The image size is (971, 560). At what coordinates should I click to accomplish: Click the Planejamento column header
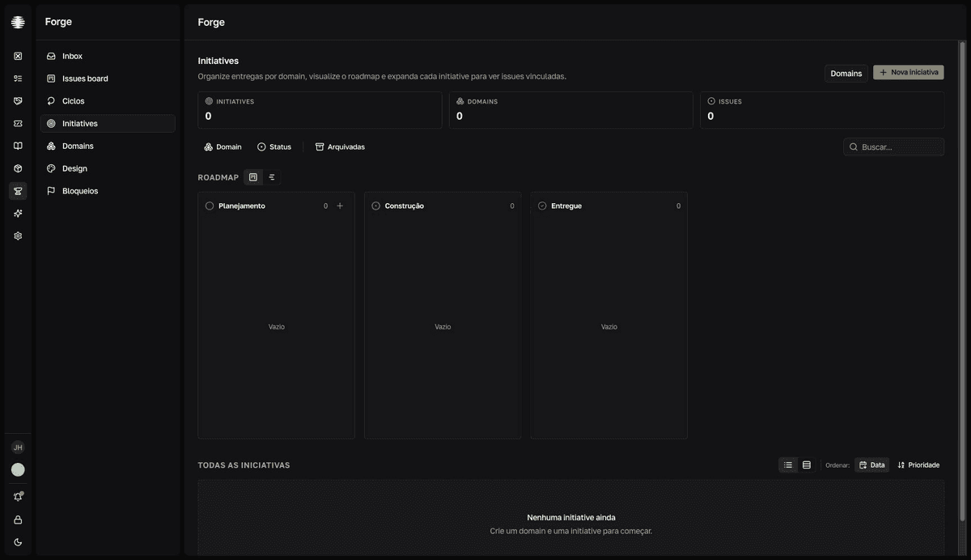pos(277,206)
